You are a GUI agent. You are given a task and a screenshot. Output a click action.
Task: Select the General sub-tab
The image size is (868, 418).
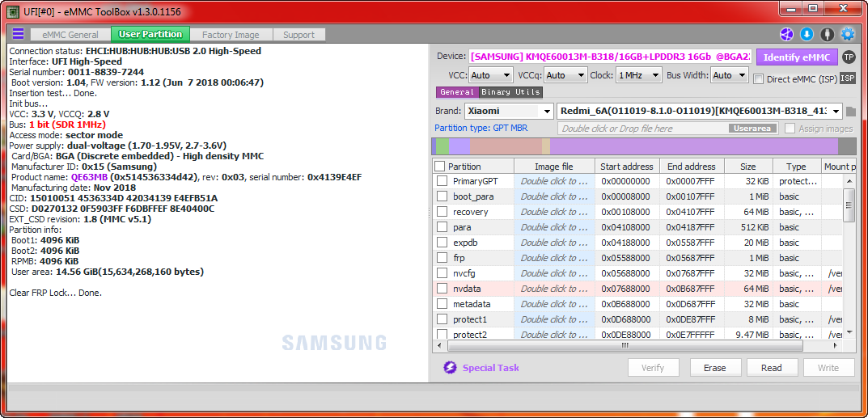pyautogui.click(x=457, y=92)
